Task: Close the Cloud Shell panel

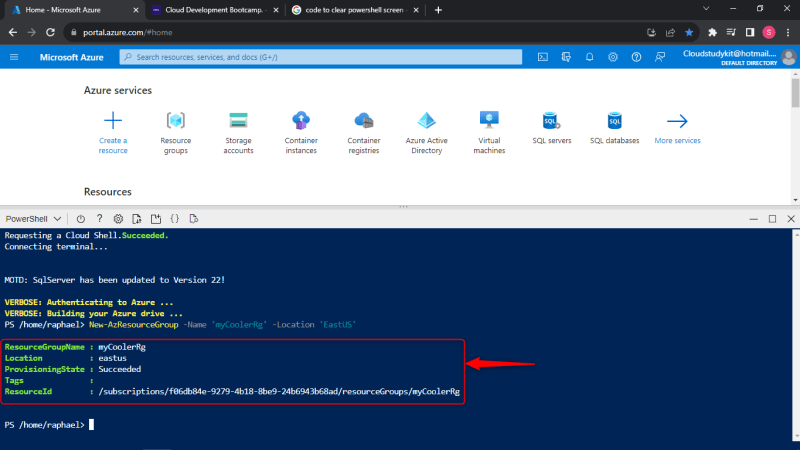Action: (791, 219)
